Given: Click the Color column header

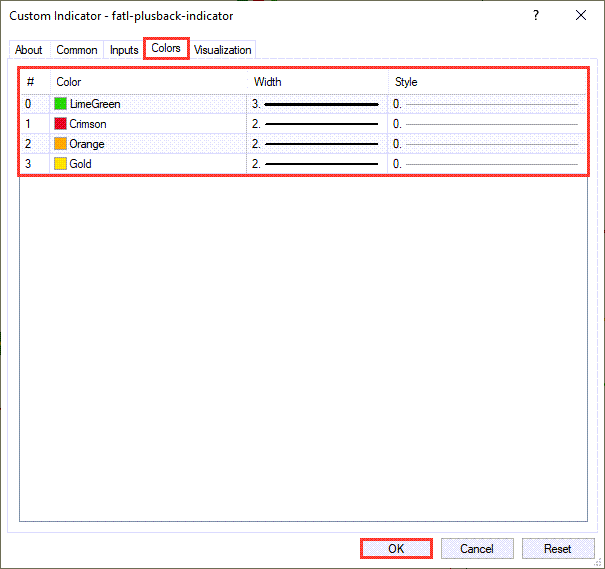Looking at the screenshot, I should pyautogui.click(x=149, y=82).
